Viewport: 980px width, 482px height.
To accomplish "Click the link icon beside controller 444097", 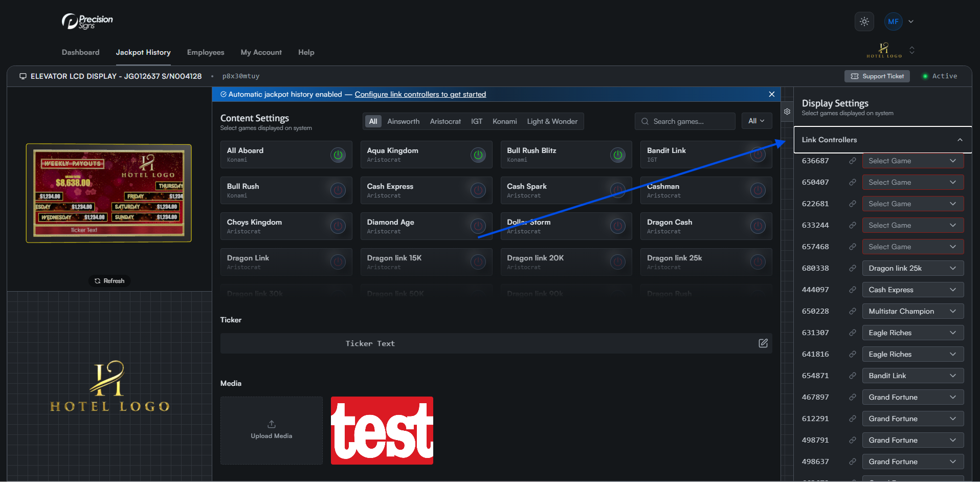I will (852, 290).
